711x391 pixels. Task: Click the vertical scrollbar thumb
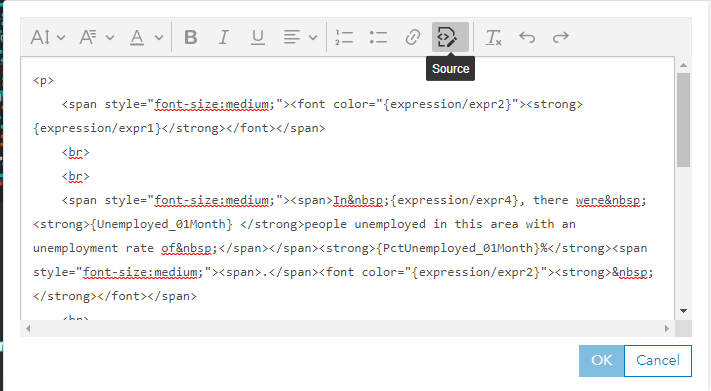pos(683,120)
